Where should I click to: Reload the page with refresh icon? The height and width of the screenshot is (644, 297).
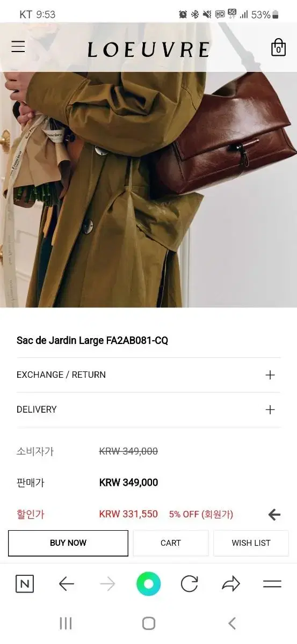(x=190, y=584)
